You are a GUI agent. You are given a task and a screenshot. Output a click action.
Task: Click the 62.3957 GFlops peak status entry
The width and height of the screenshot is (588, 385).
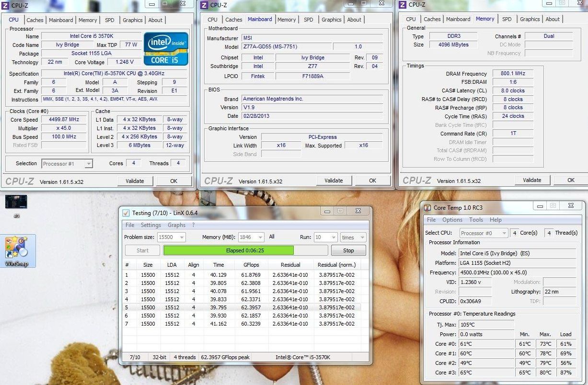[225, 357]
